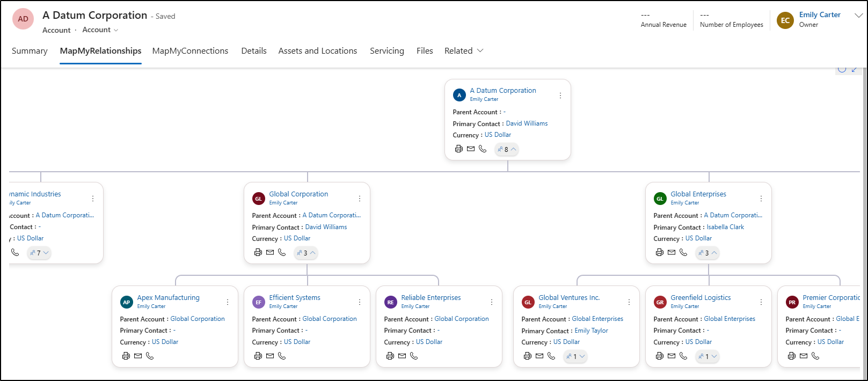Select the MapMyRelationships tab
The width and height of the screenshot is (868, 381).
tap(101, 51)
